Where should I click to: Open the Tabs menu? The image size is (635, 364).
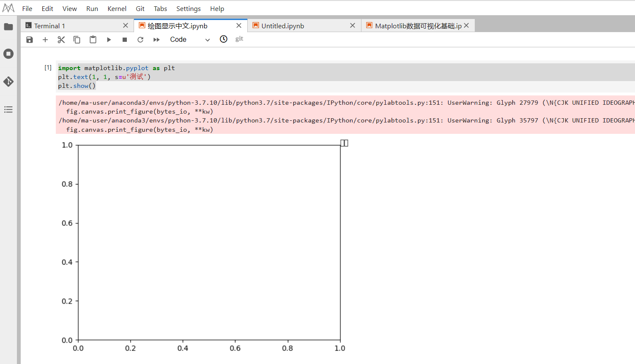[x=160, y=8]
